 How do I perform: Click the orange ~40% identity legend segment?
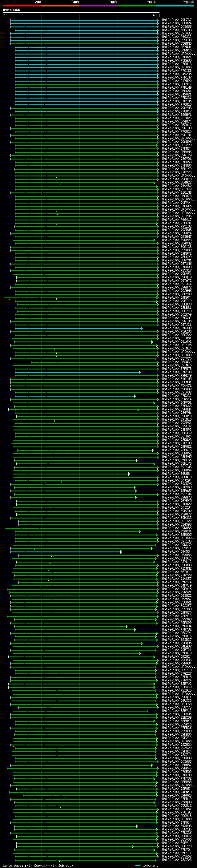(x=60, y=6)
